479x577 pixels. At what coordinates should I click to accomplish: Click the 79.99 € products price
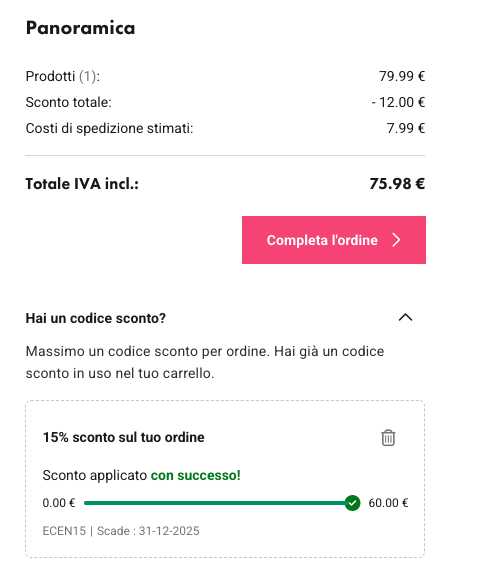point(402,76)
